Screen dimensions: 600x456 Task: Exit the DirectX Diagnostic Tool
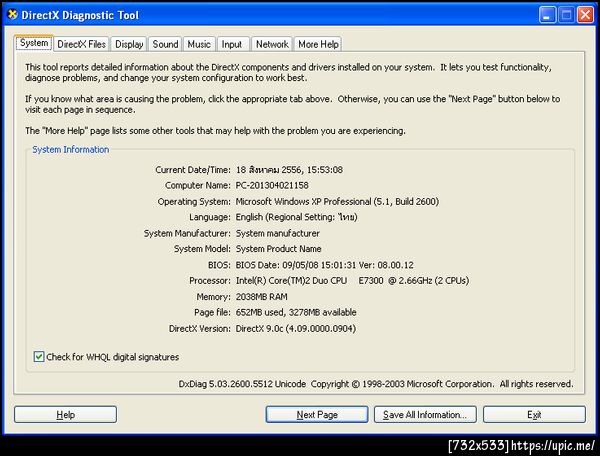pos(534,414)
